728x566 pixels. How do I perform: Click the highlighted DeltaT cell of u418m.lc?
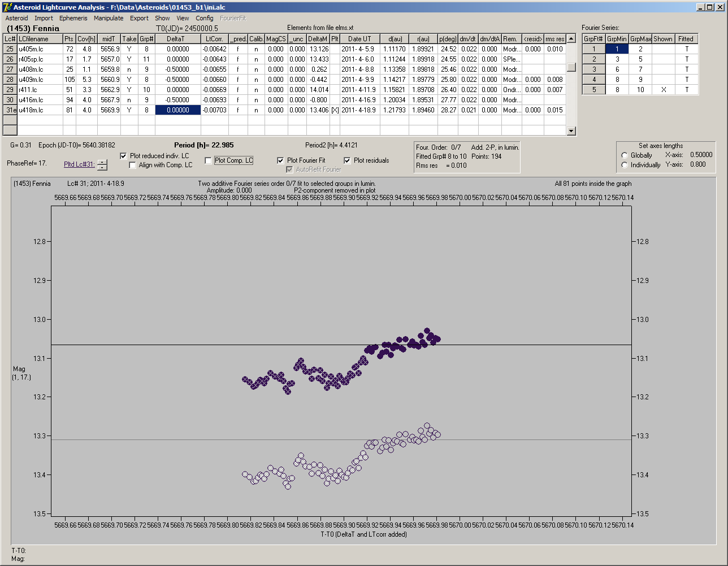(178, 110)
